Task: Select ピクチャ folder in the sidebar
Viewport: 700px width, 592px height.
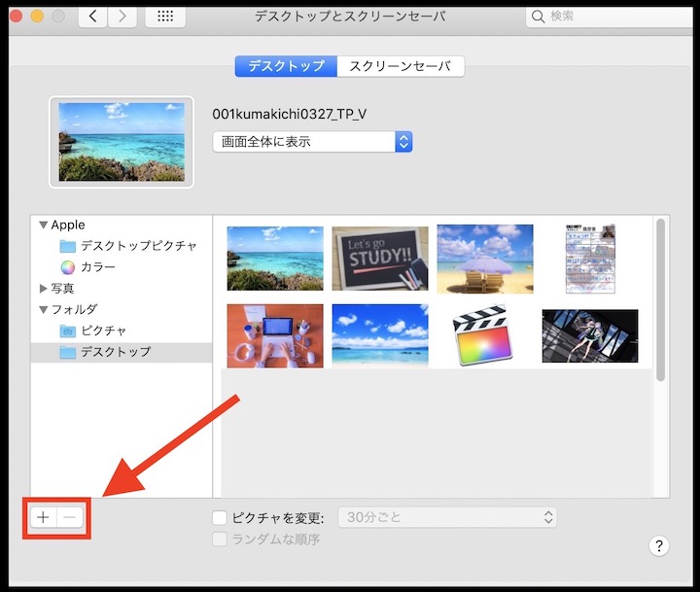Action: click(104, 331)
